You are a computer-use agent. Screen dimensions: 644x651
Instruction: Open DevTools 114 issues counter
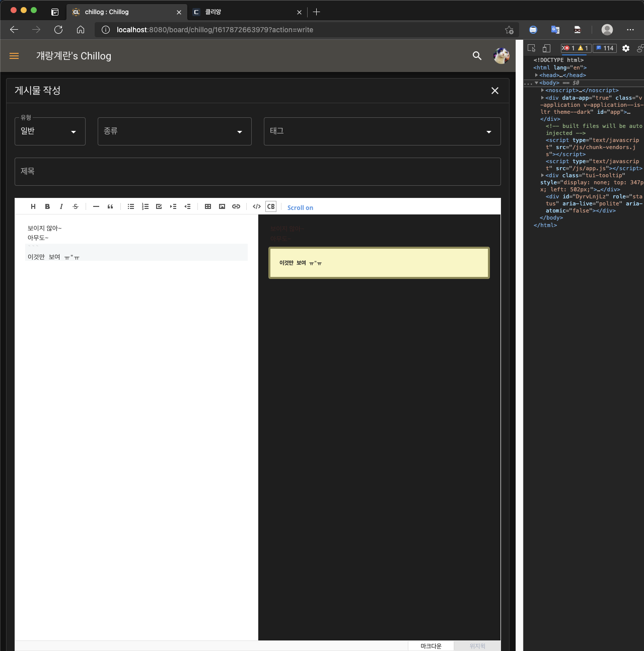coord(605,48)
